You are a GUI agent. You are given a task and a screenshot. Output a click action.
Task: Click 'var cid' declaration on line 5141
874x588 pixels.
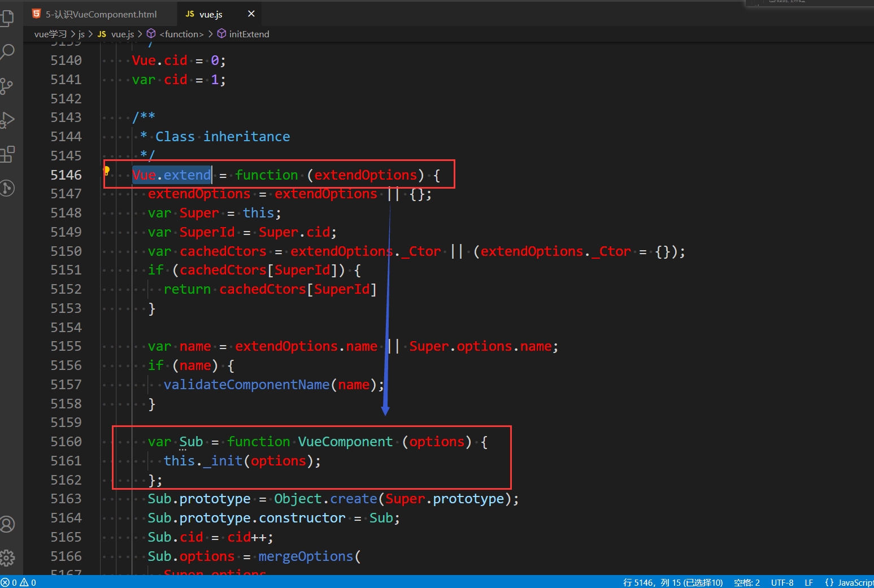pos(160,80)
